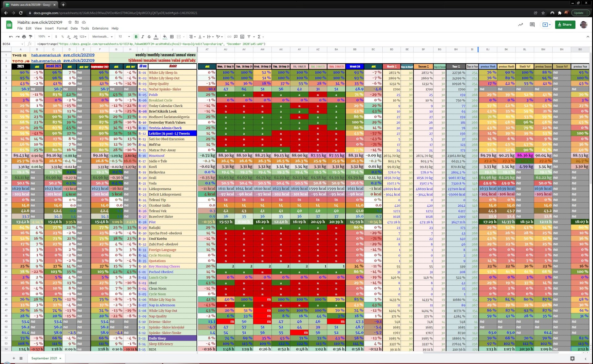Image resolution: width=593 pixels, height=364 pixels.
Task: Open the hab.avenarius.sk link in row 1
Action: click(x=46, y=55)
